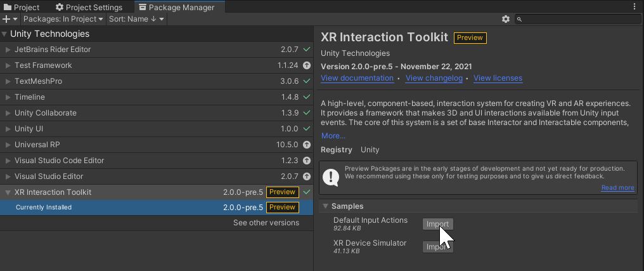Click the preview warning exclamation icon

(331, 177)
